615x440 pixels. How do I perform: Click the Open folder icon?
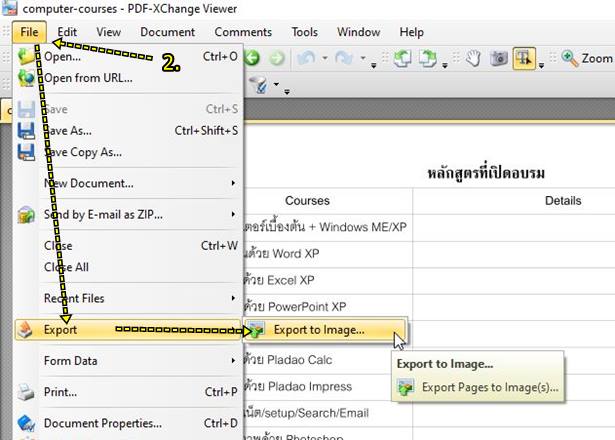tap(26, 56)
